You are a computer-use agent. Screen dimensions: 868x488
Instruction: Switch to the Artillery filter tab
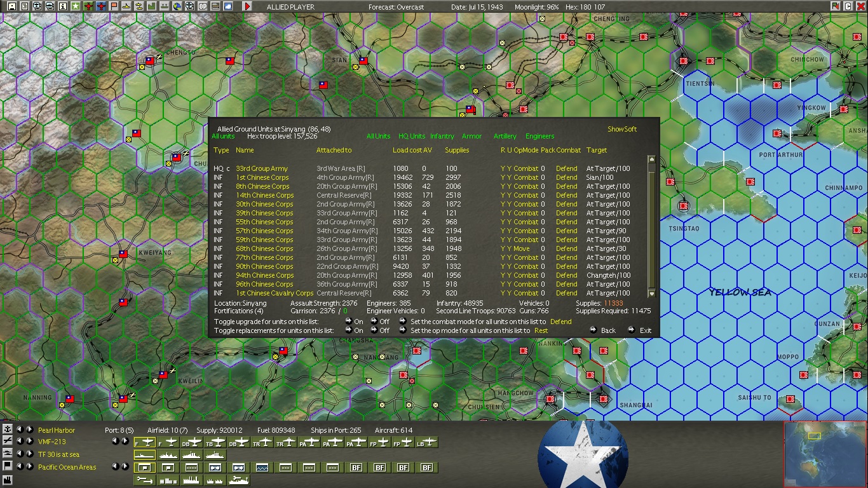pyautogui.click(x=505, y=136)
